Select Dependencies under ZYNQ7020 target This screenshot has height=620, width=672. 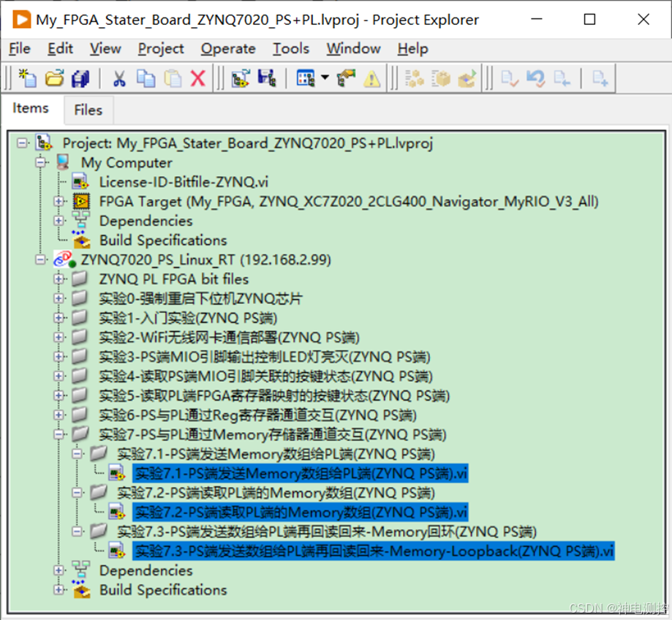click(146, 570)
